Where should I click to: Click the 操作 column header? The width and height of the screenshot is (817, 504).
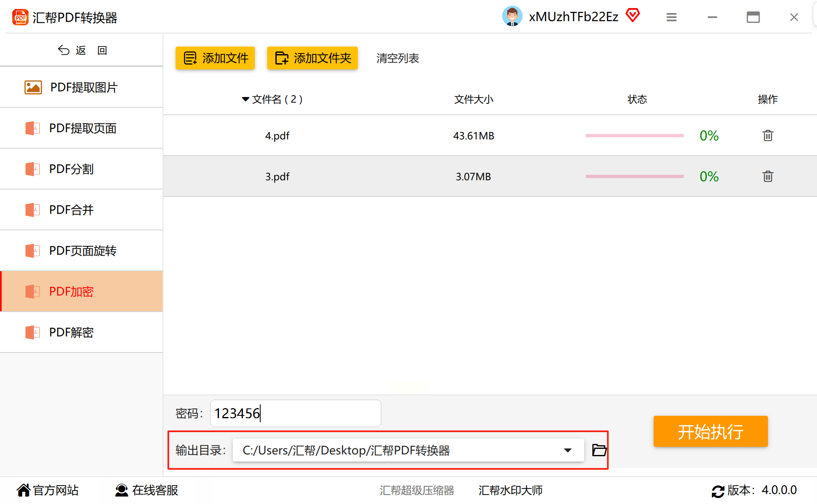tap(768, 99)
